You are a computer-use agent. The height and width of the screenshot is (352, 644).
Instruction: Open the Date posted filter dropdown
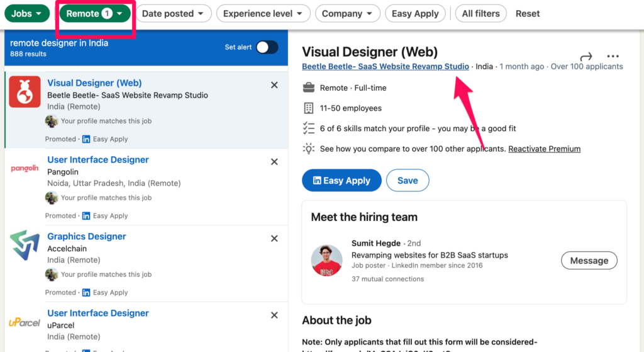174,14
